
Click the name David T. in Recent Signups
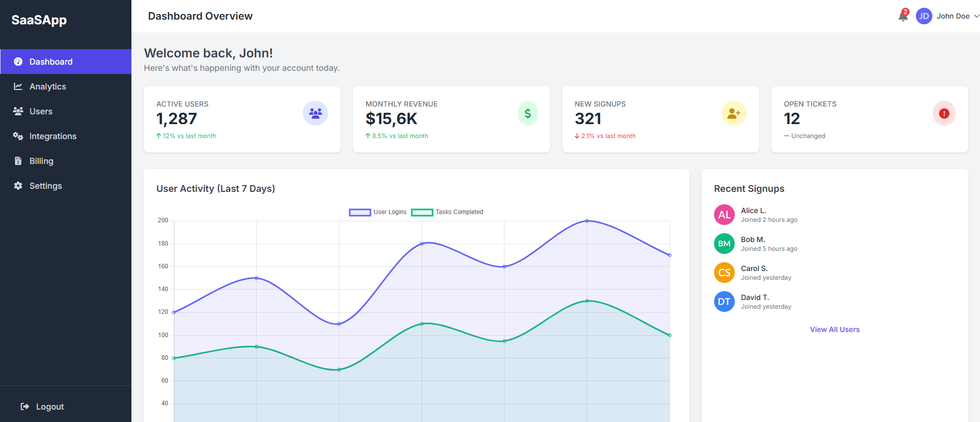(x=755, y=297)
